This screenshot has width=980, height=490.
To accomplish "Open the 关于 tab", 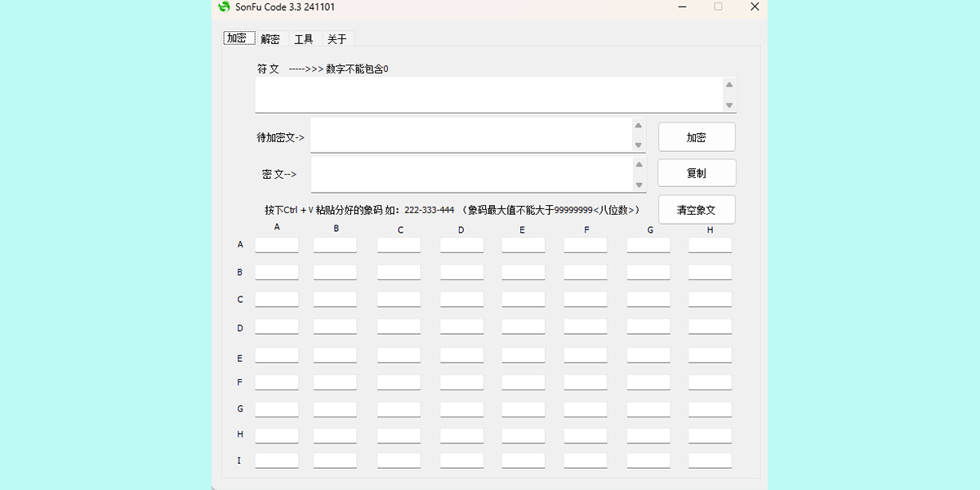I will pos(336,38).
